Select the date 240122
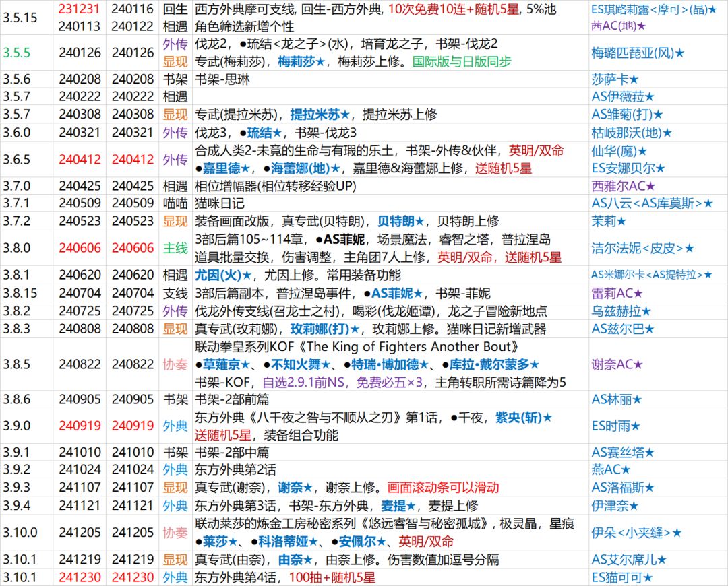This screenshot has width=728, height=586. [132, 26]
